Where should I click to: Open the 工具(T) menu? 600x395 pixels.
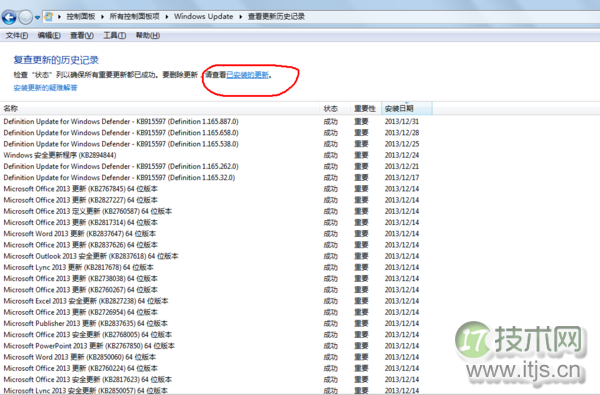(x=115, y=36)
